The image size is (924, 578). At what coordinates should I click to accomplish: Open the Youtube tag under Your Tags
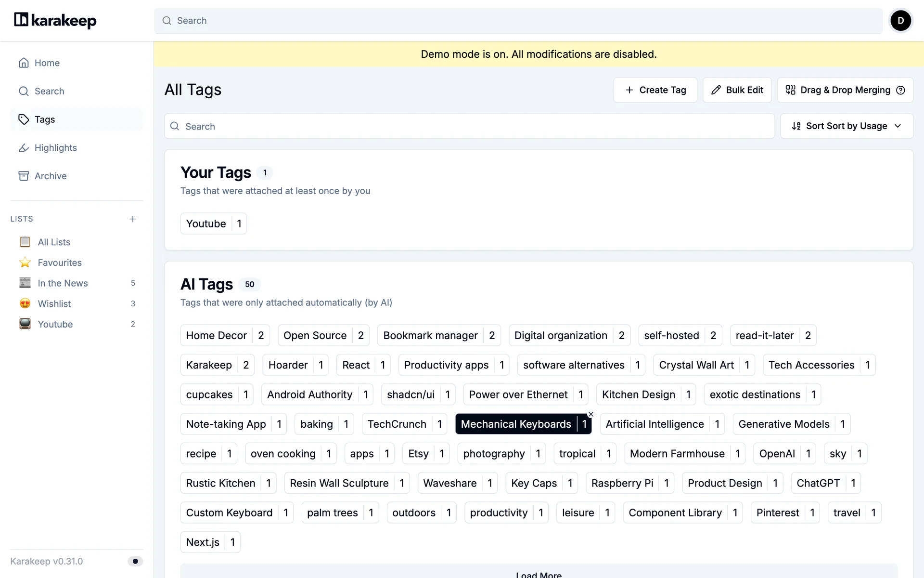213,223
